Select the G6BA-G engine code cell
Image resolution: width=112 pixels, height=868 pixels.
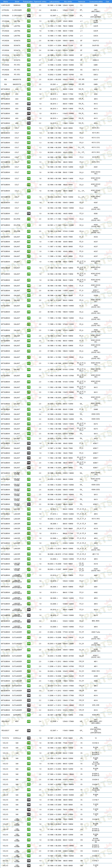(x=96, y=60)
